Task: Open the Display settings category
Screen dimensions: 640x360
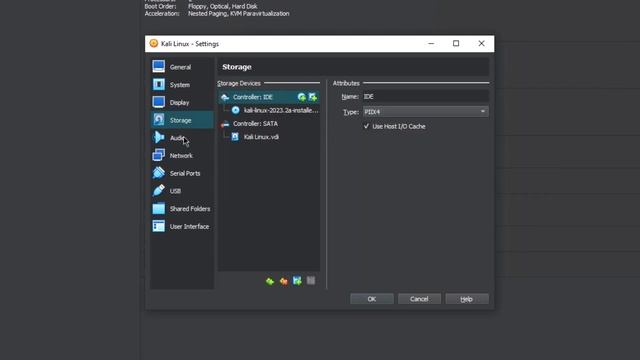Action: pos(182,102)
